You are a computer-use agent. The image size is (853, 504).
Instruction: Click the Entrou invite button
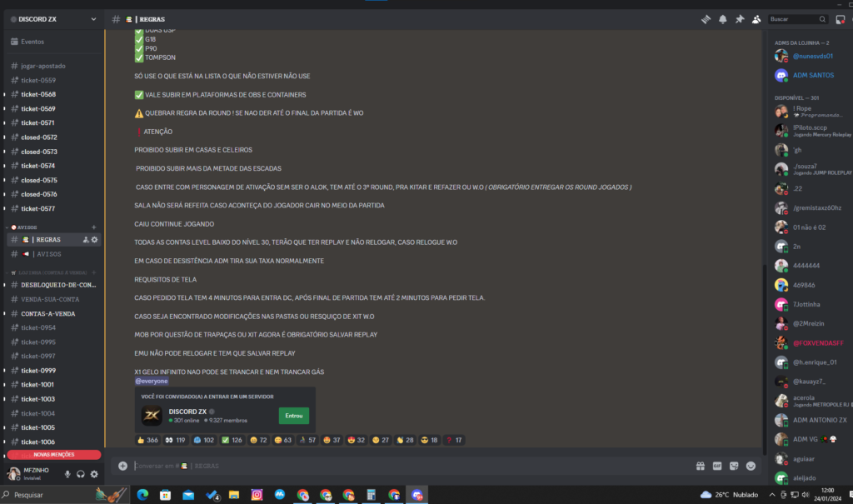click(x=294, y=416)
